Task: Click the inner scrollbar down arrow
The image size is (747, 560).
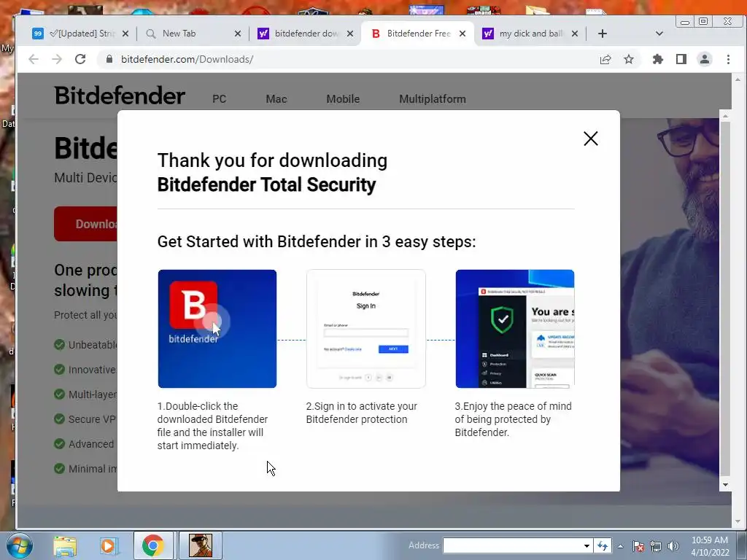Action: [x=725, y=485]
